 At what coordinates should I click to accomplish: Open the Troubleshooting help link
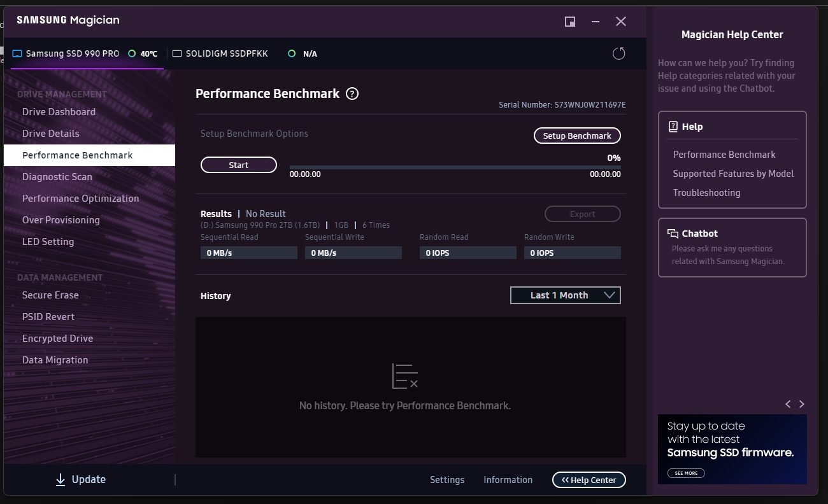706,192
